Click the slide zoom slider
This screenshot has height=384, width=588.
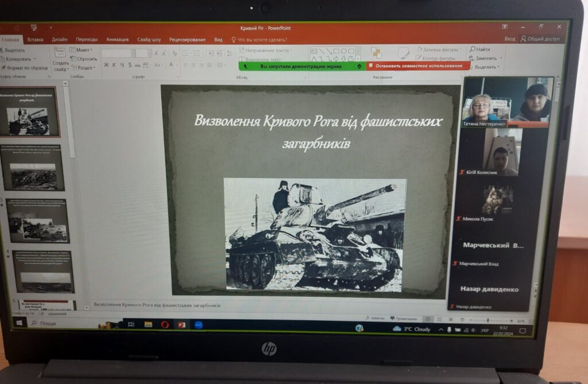[490, 321]
